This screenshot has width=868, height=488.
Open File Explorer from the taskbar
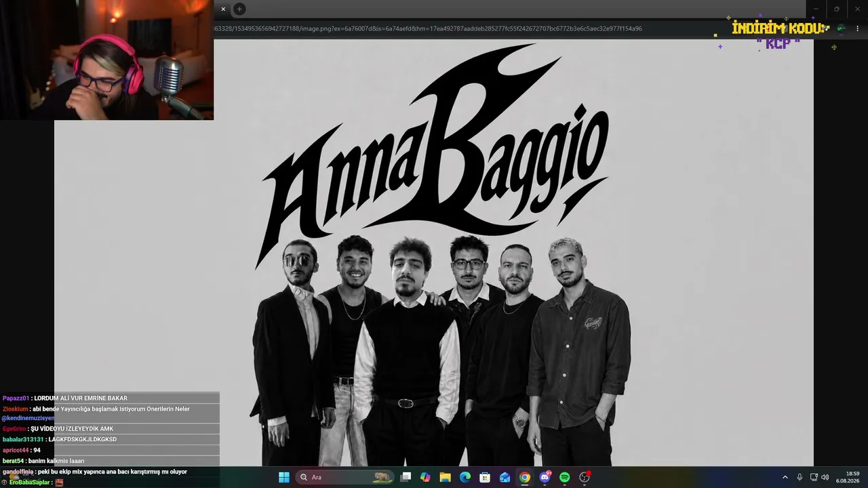445,477
